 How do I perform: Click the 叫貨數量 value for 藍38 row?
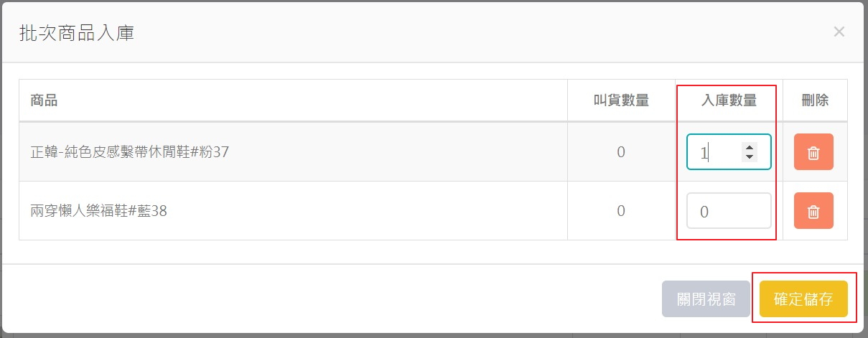[621, 211]
